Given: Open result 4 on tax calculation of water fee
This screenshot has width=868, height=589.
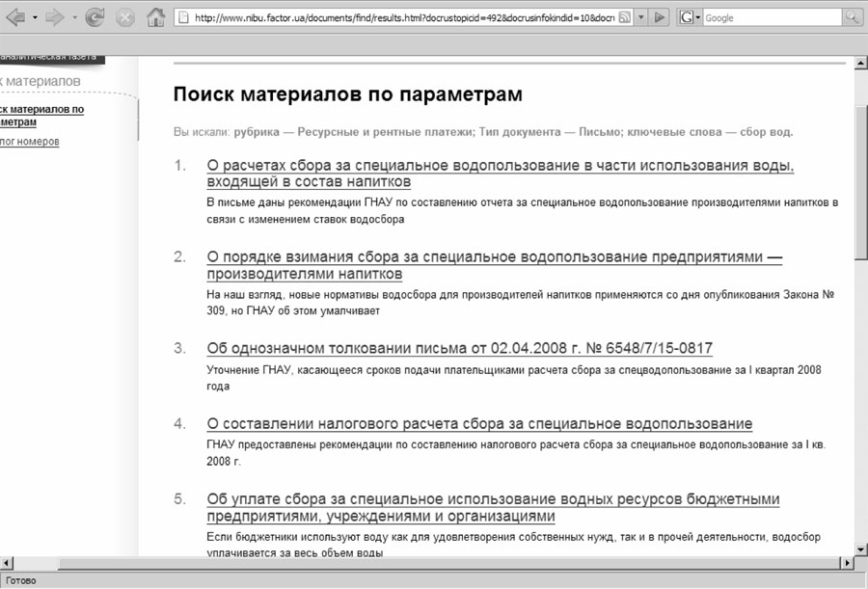Looking at the screenshot, I should 479,424.
